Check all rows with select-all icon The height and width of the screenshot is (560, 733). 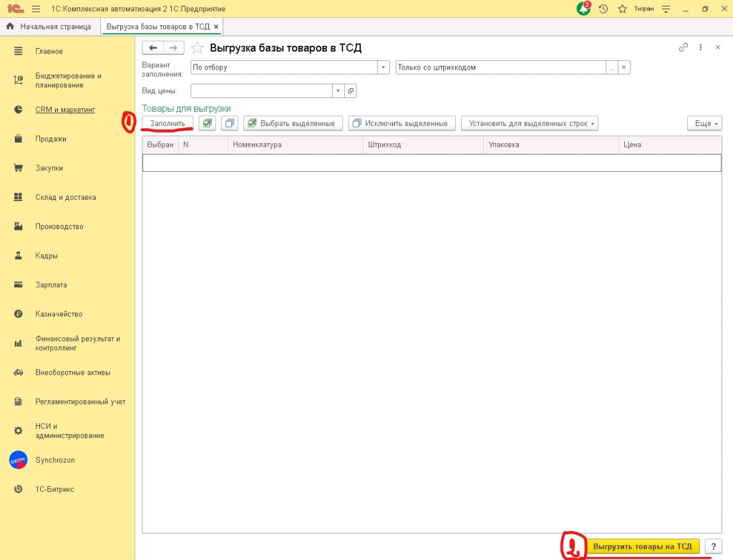207,123
